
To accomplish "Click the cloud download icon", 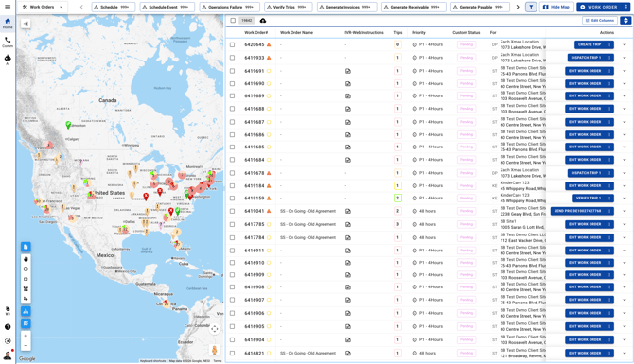I will tap(263, 21).
